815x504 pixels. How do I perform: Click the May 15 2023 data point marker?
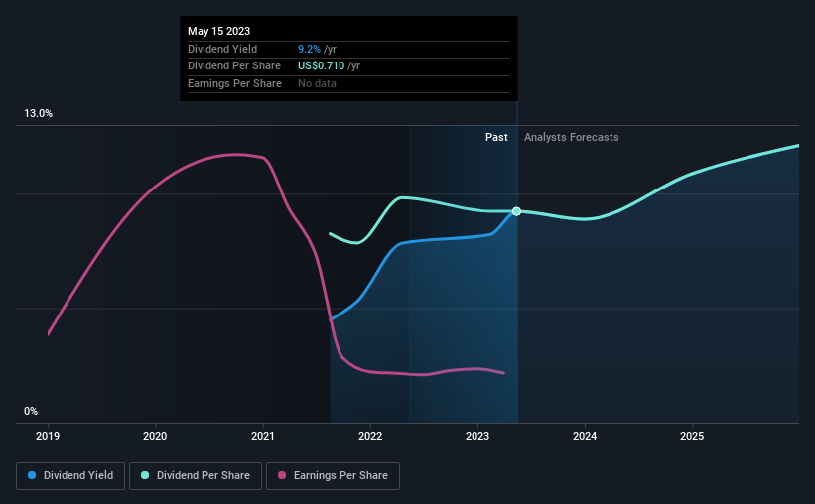coord(516,211)
